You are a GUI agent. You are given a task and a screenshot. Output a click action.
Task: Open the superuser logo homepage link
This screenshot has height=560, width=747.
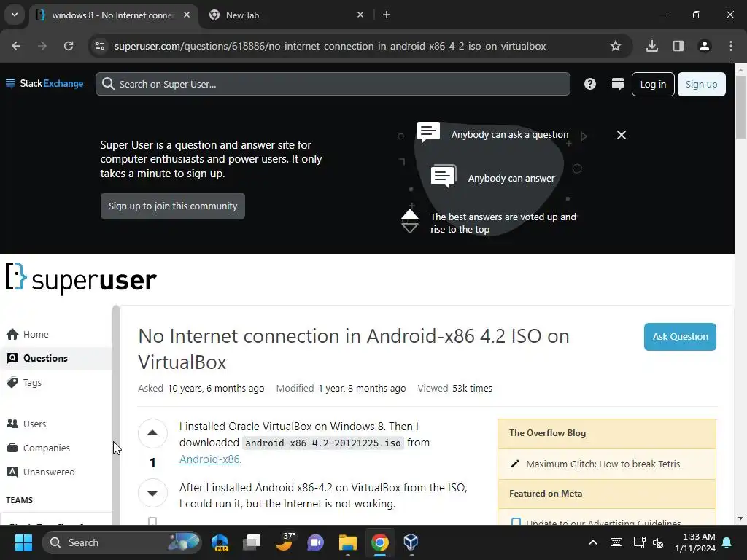(x=82, y=279)
